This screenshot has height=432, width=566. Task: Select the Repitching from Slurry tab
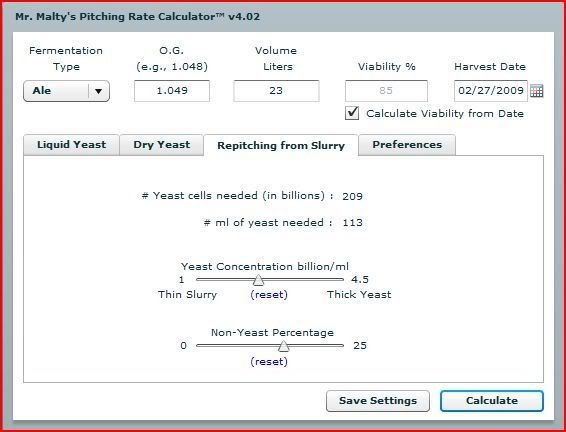pos(281,145)
